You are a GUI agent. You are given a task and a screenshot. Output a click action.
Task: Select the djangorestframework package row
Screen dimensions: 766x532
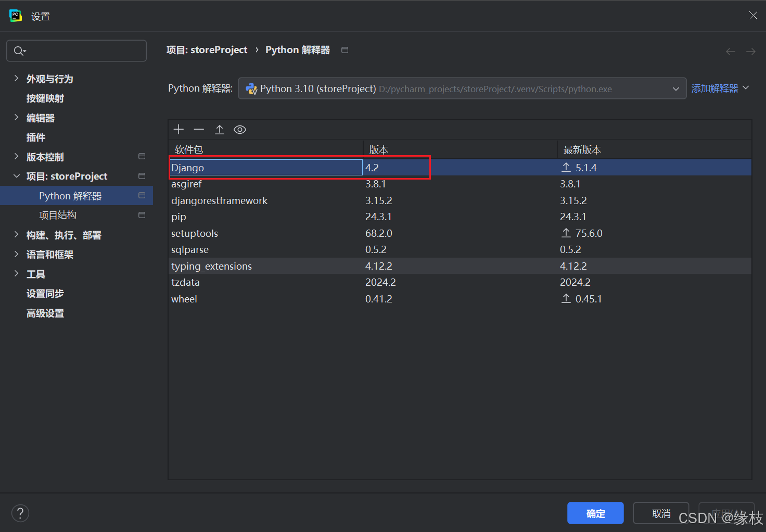[220, 200]
